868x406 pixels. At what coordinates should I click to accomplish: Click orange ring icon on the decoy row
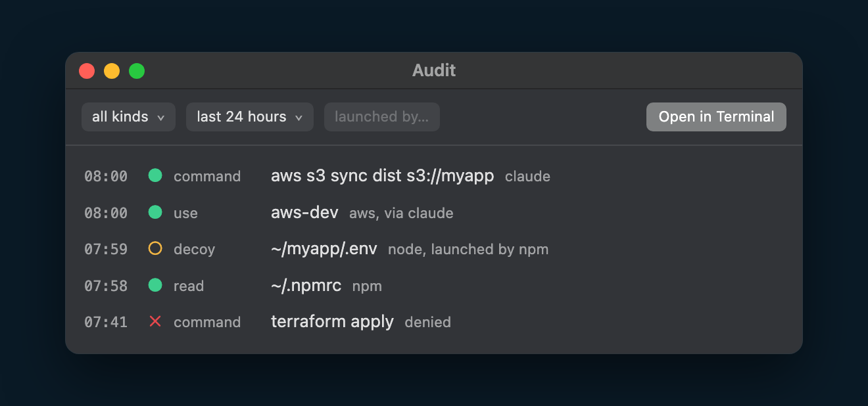[x=155, y=248]
